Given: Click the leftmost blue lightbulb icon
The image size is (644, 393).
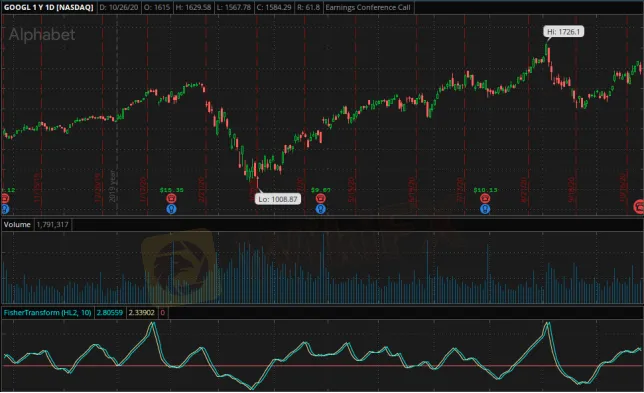Looking at the screenshot, I should point(5,209).
